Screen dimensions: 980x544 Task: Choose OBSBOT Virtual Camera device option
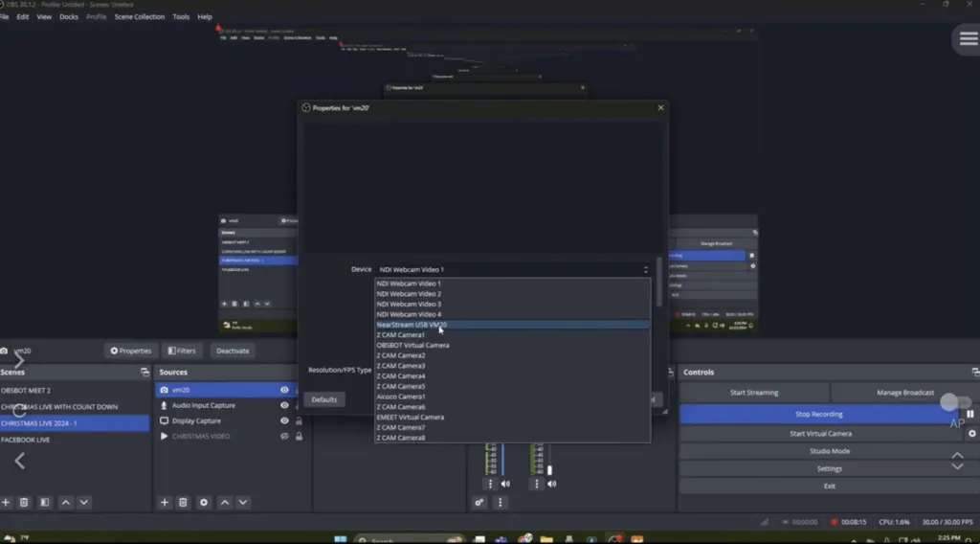513,345
